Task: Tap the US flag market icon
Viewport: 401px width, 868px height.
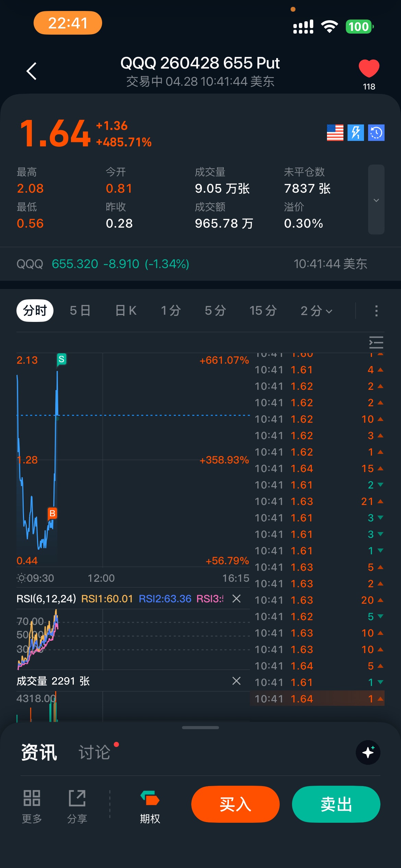Action: 335,133
